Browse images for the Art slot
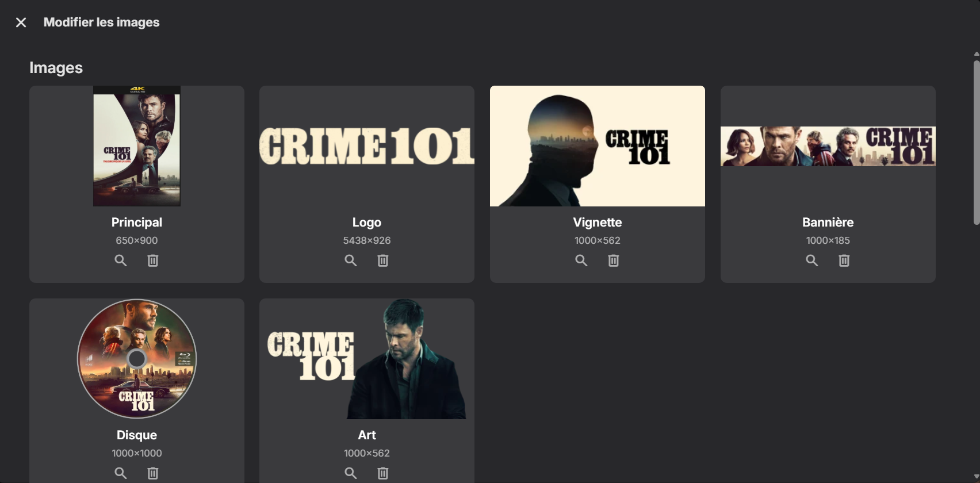The height and width of the screenshot is (483, 980). click(351, 473)
